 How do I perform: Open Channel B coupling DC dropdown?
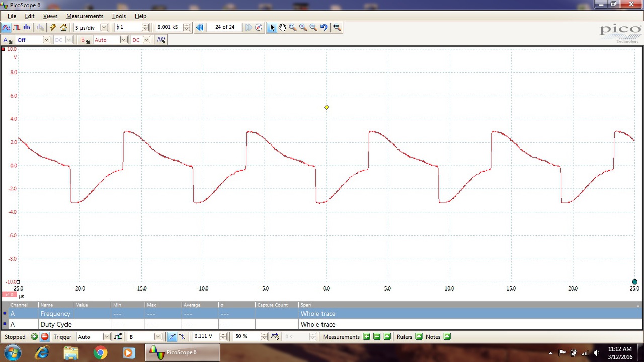(146, 40)
